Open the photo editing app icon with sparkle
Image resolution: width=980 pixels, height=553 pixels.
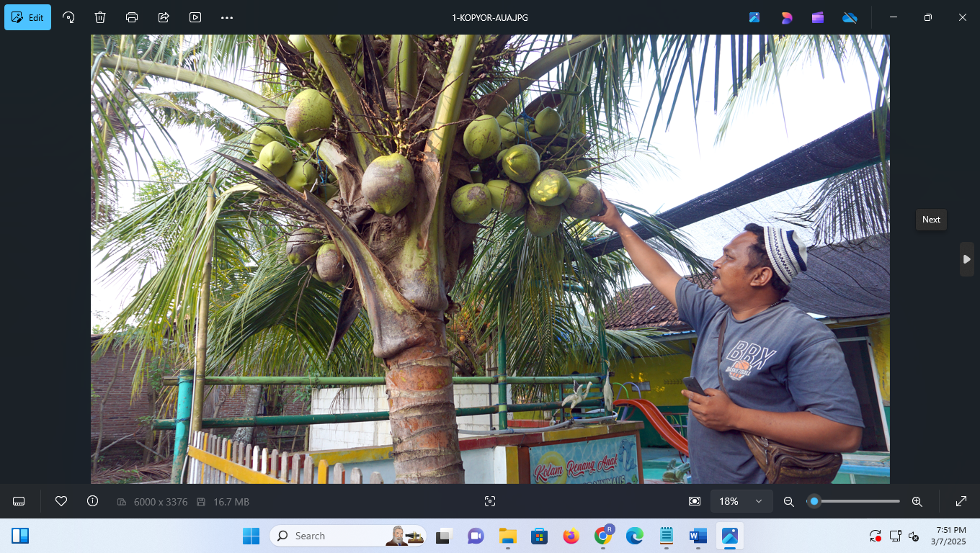[754, 17]
